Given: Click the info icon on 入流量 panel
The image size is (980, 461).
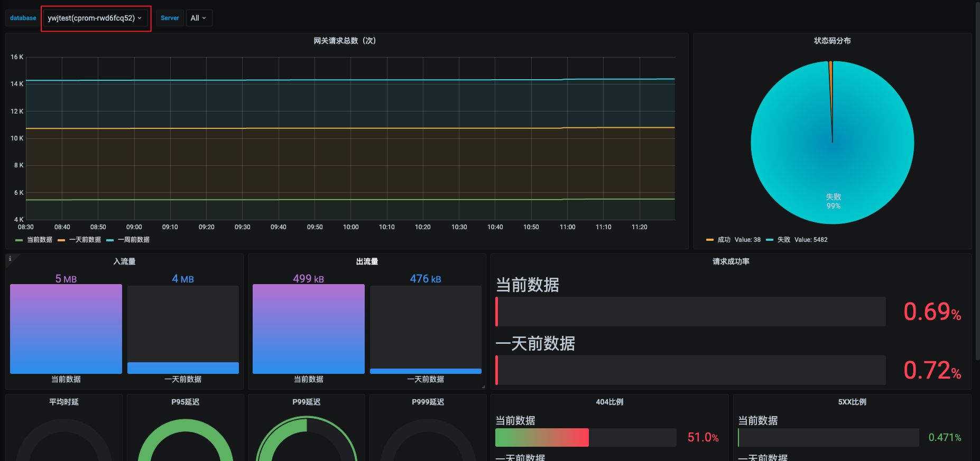Looking at the screenshot, I should (10, 259).
